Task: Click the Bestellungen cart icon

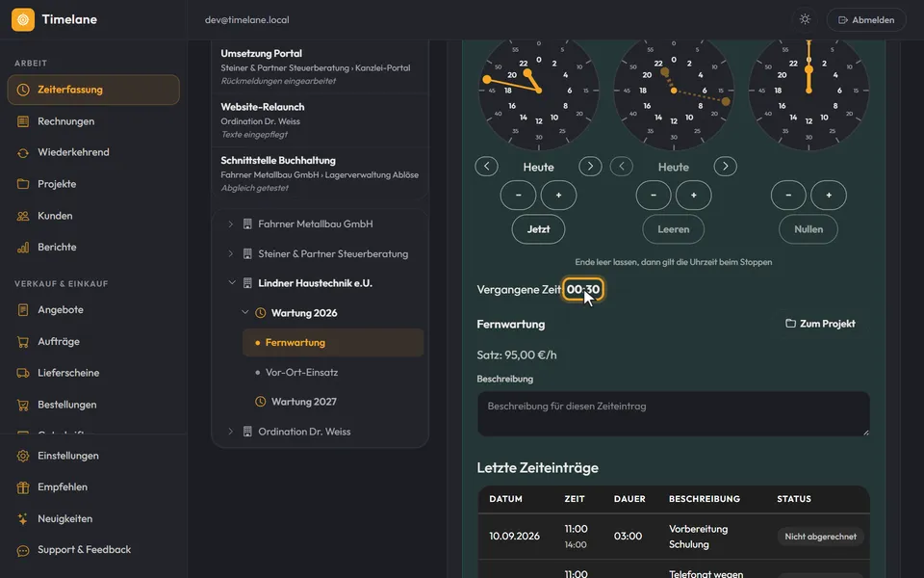Action: click(23, 405)
